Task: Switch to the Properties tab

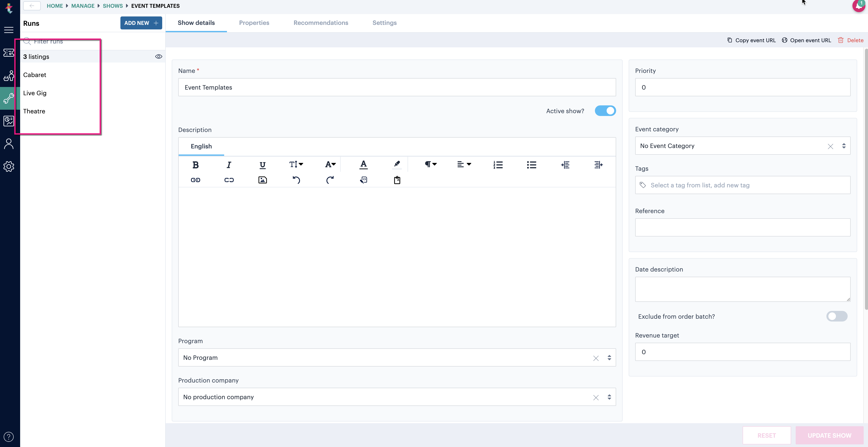Action: (254, 23)
